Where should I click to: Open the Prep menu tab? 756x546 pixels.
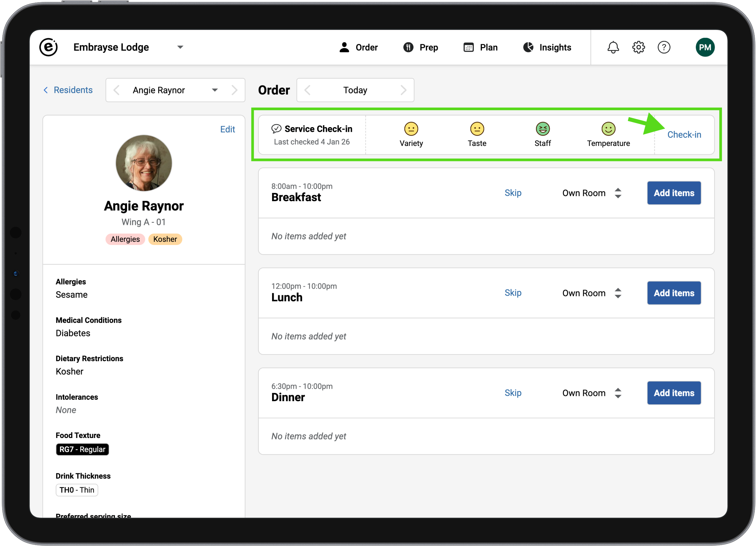click(421, 47)
